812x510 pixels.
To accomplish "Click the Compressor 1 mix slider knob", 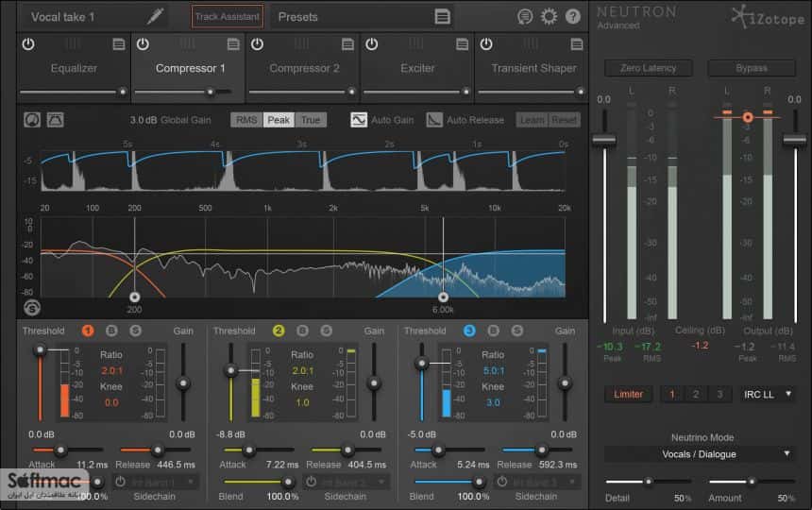I will (x=211, y=92).
